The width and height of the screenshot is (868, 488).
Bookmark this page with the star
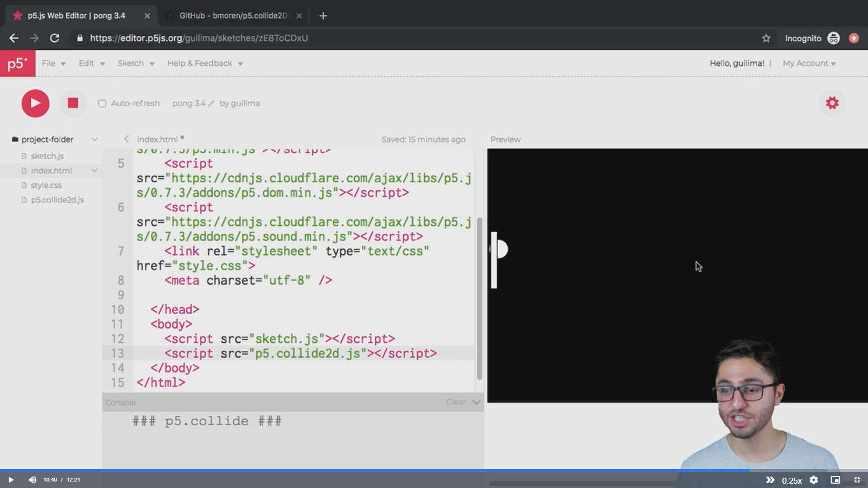coord(766,38)
